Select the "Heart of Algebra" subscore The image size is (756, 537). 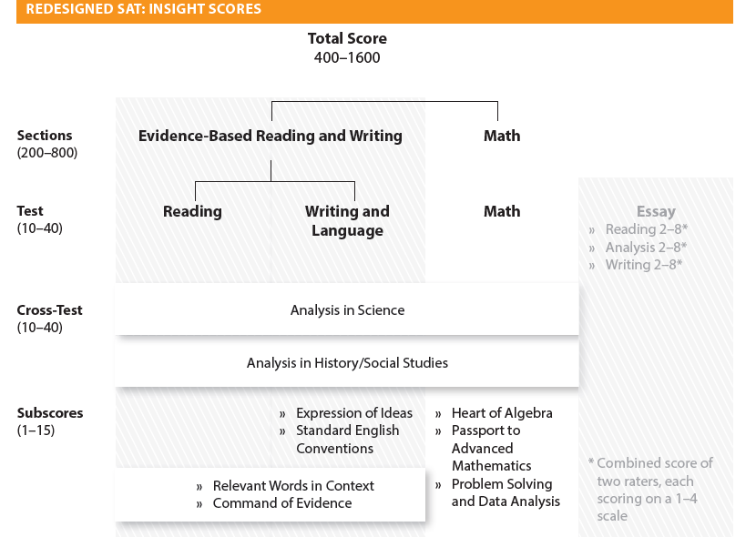(502, 413)
